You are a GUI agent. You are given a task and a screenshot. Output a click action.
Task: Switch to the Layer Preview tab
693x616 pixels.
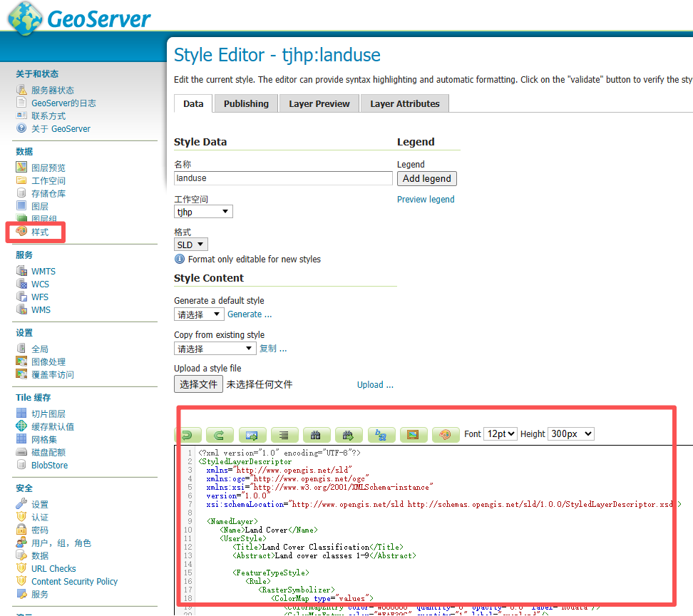tap(319, 103)
